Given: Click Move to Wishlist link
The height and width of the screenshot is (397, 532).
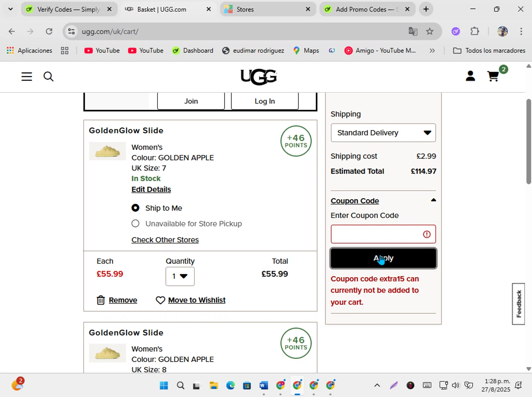Looking at the screenshot, I should [197, 300].
